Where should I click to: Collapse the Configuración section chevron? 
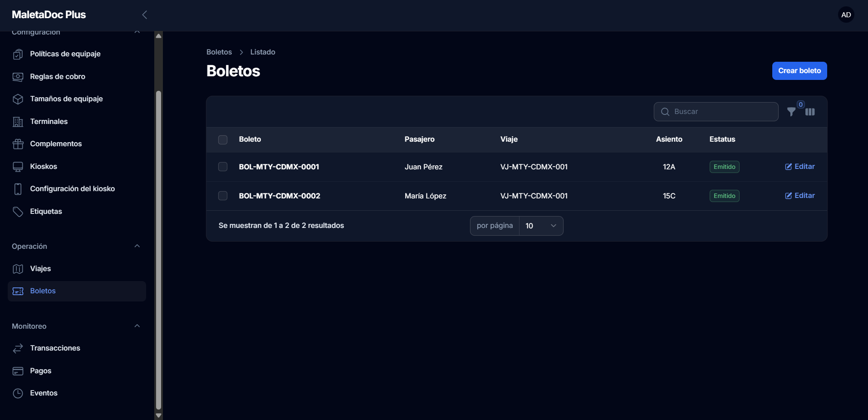point(137,32)
